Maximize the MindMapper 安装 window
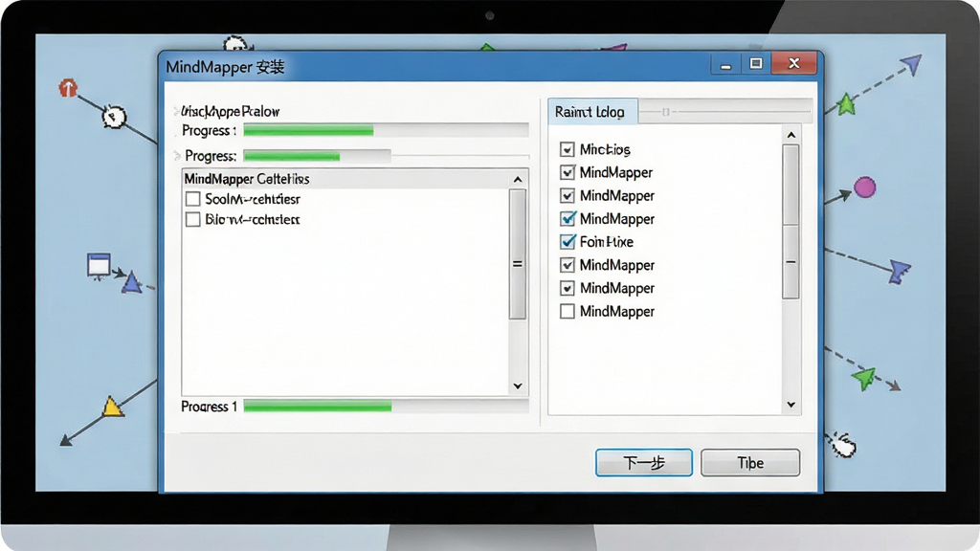 tap(756, 64)
